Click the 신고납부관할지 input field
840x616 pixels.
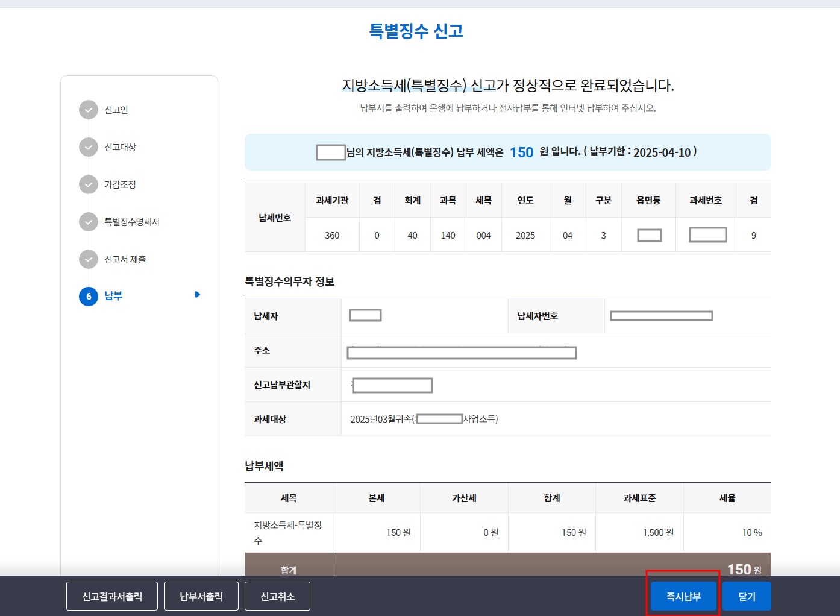point(392,385)
